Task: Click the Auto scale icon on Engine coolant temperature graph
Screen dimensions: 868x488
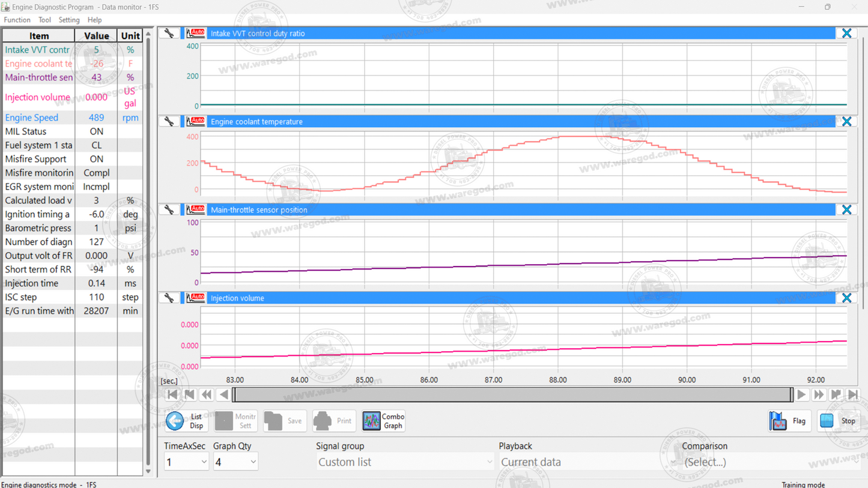Action: [x=195, y=121]
